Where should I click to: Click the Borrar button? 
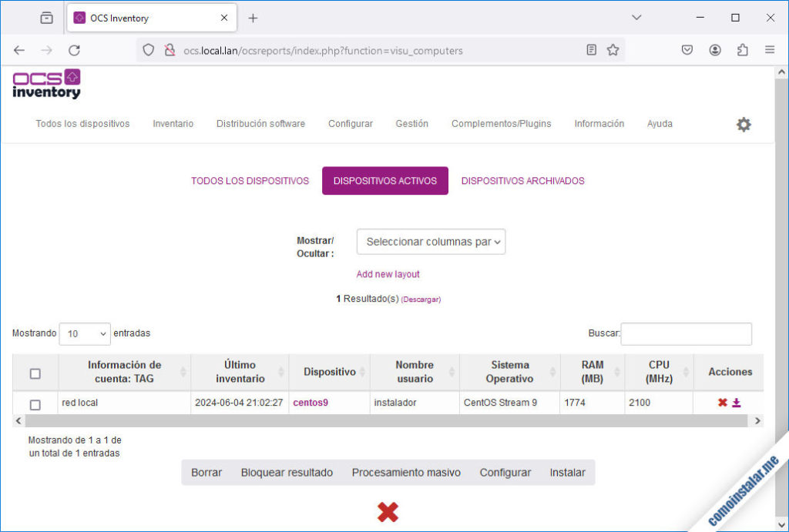tap(206, 473)
